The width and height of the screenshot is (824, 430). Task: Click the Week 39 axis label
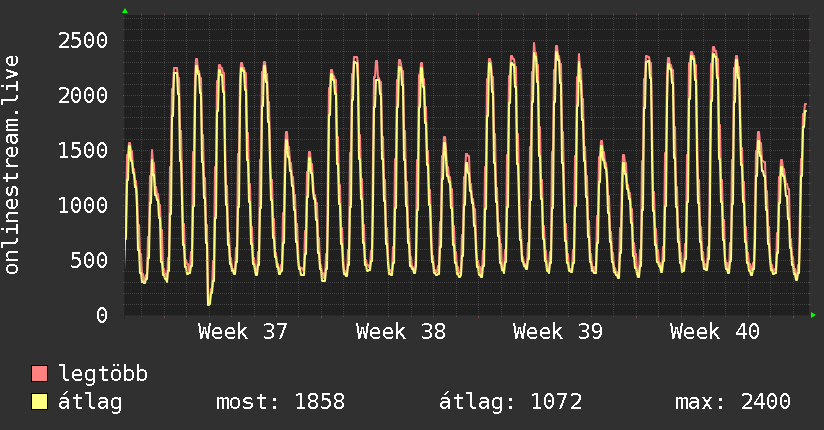pyautogui.click(x=558, y=332)
